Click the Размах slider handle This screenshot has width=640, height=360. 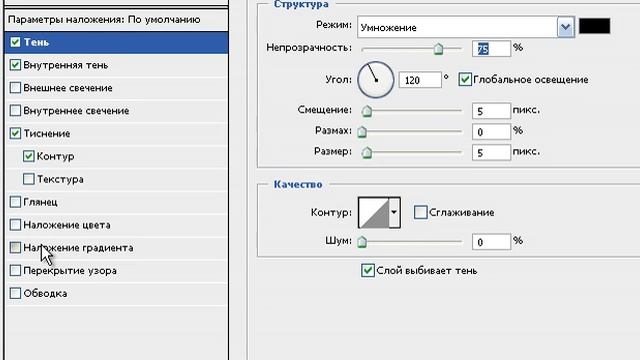coord(362,131)
